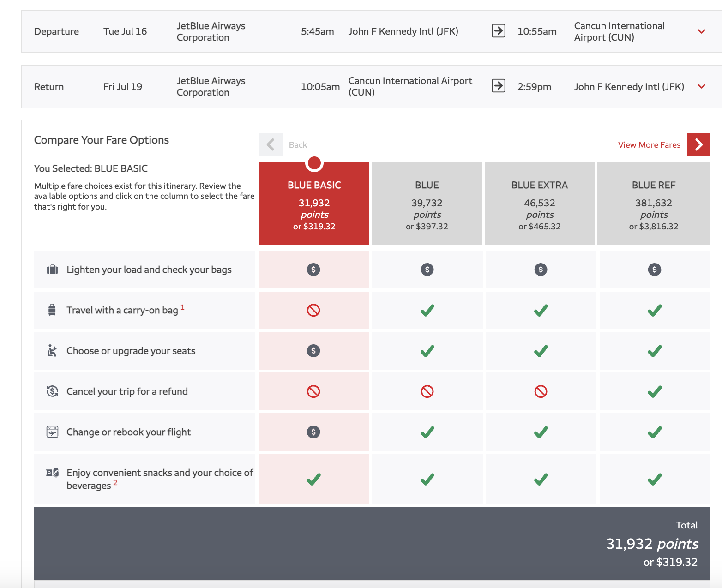
Task: Click the refund cancel trip icon
Action: pyautogui.click(x=52, y=391)
